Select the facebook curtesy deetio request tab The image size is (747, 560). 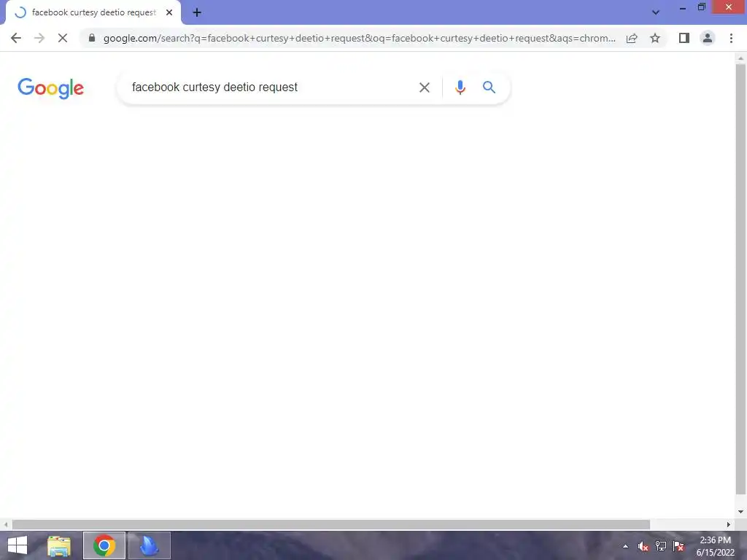(93, 13)
